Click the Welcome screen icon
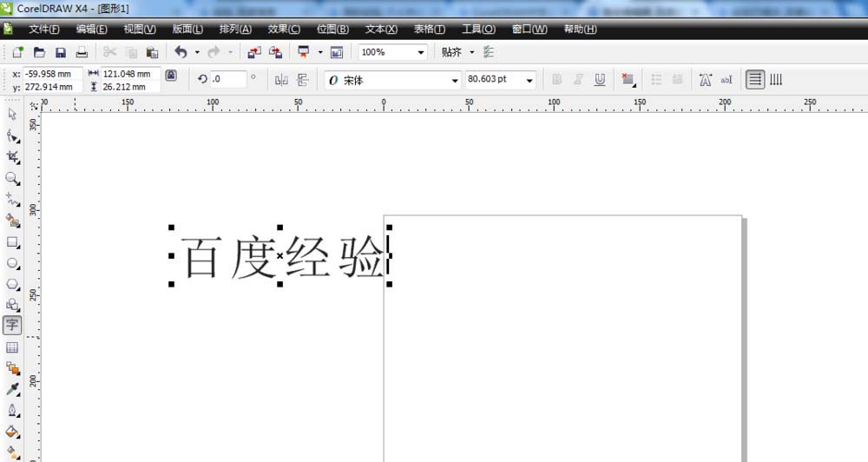This screenshot has height=462, width=868. tap(337, 52)
